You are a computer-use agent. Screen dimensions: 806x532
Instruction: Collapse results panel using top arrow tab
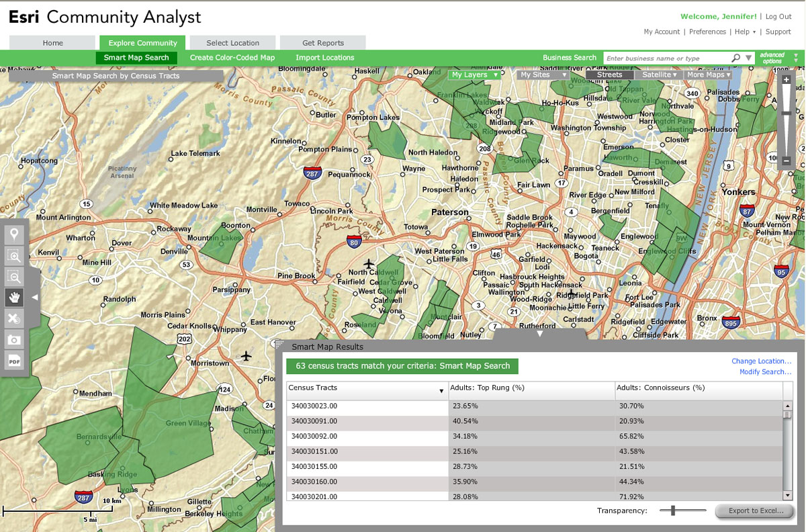pos(539,333)
